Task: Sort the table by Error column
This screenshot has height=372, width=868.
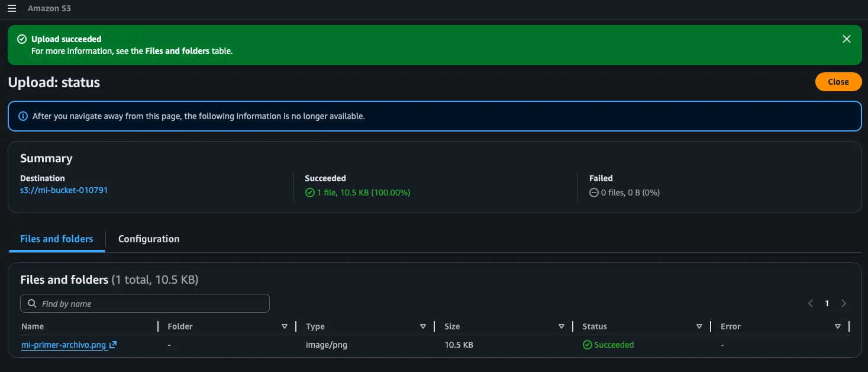Action: [x=838, y=326]
